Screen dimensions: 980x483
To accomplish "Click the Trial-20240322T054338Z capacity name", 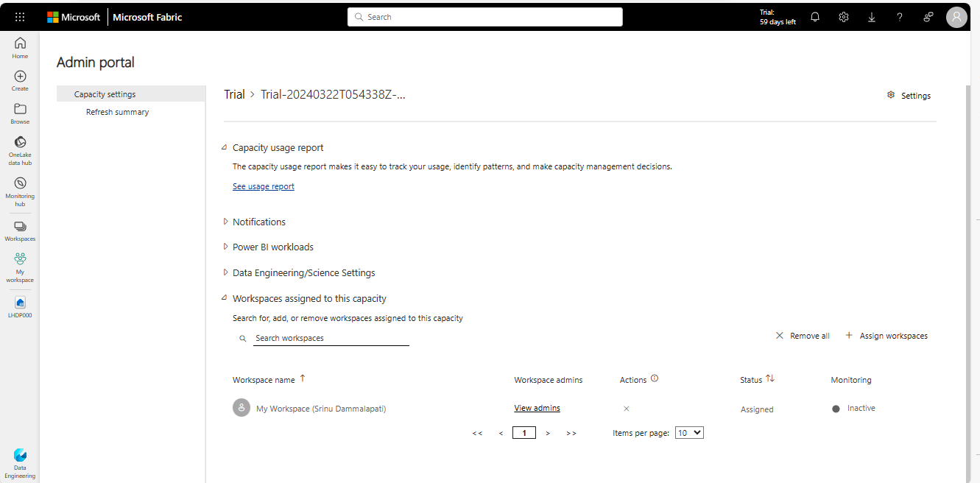I will pyautogui.click(x=334, y=94).
